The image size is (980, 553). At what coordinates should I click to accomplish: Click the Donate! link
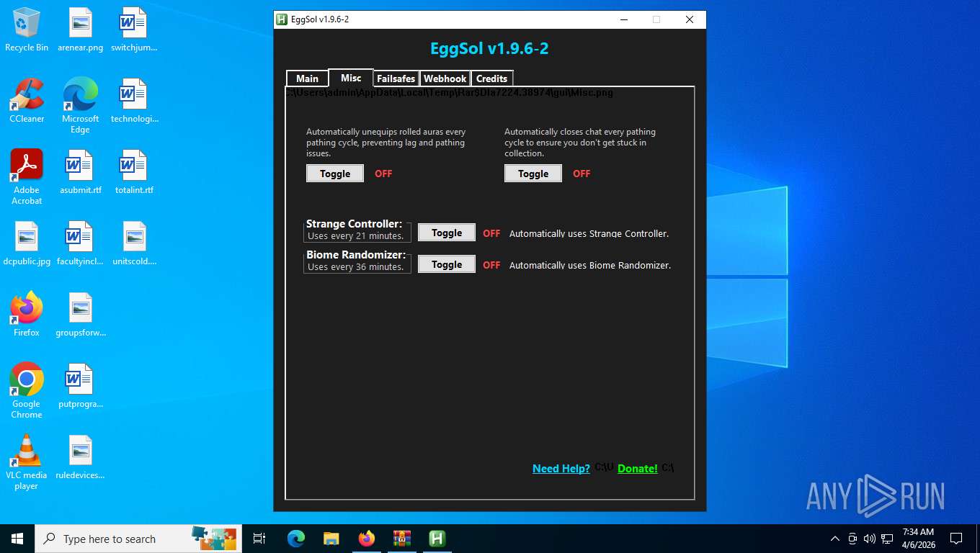[638, 468]
